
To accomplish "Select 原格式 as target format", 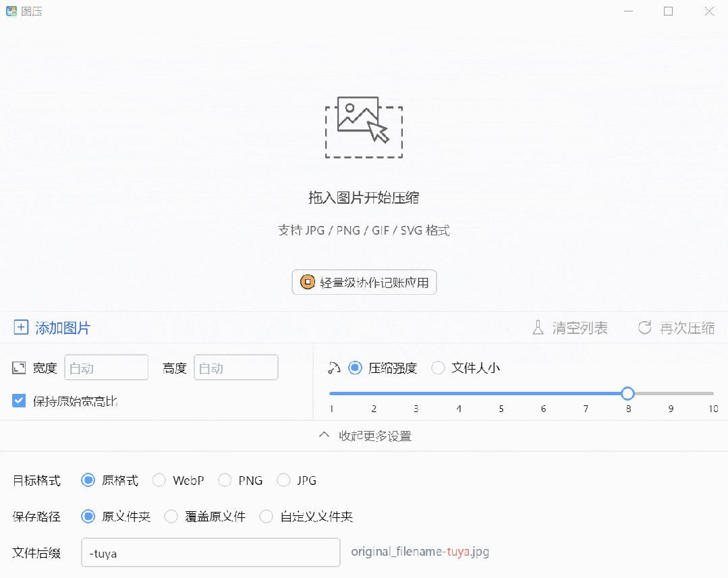I will click(88, 480).
